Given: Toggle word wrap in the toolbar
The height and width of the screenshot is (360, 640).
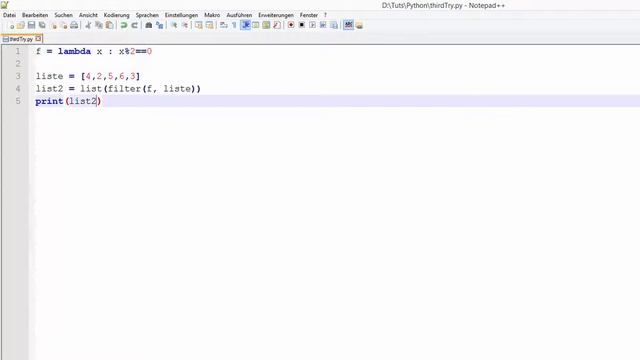Looking at the screenshot, I should [224, 25].
